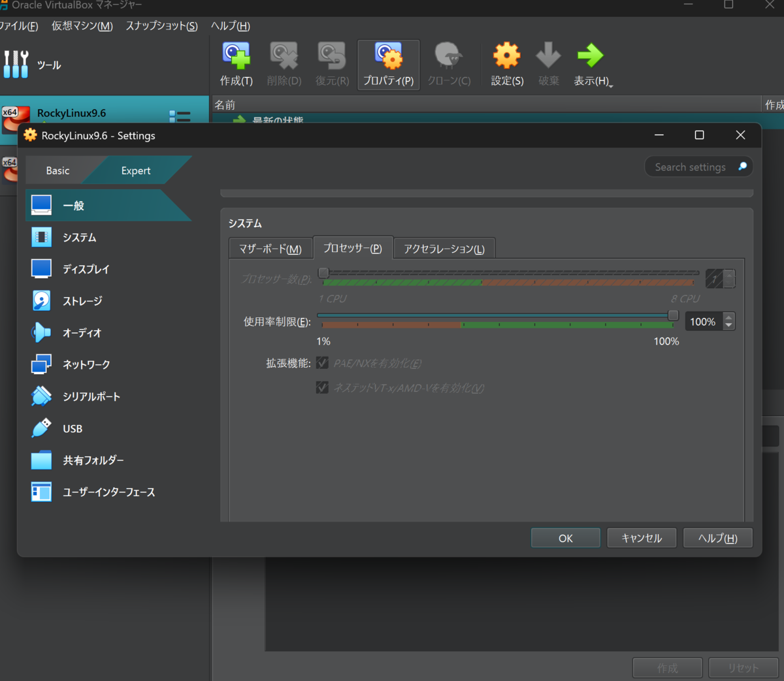Toggle ネステッドVT-x/AMD-Vを有効化 checkbox

point(322,388)
